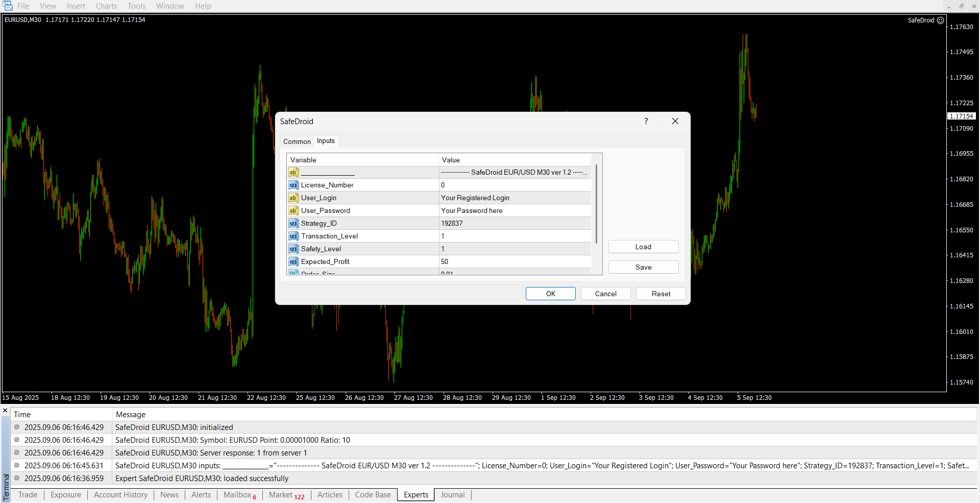Screen dimensions: 980x503
Task: Click the inputs list vertical scrollbar
Action: [596, 204]
